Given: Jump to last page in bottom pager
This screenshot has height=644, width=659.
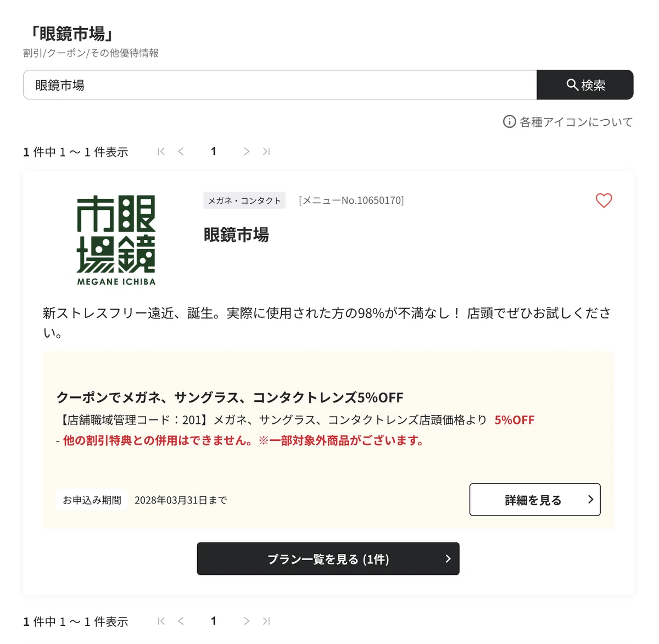Looking at the screenshot, I should 266,621.
